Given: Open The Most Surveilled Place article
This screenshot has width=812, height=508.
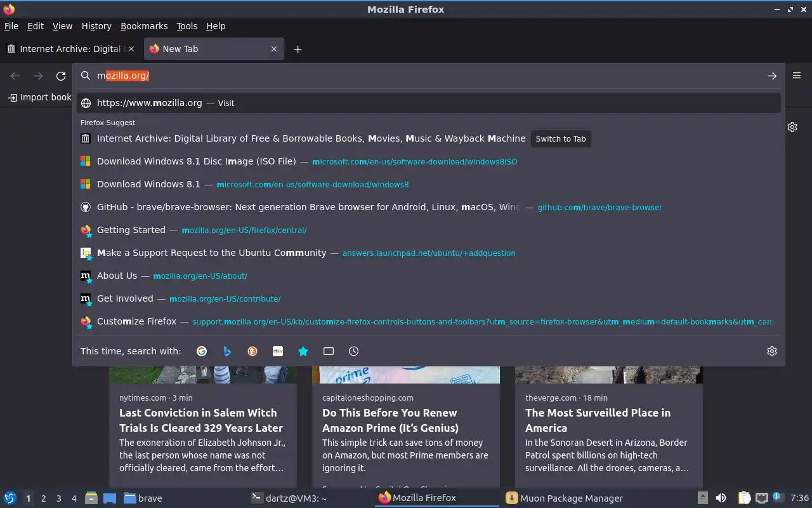Looking at the screenshot, I should (x=609, y=427).
